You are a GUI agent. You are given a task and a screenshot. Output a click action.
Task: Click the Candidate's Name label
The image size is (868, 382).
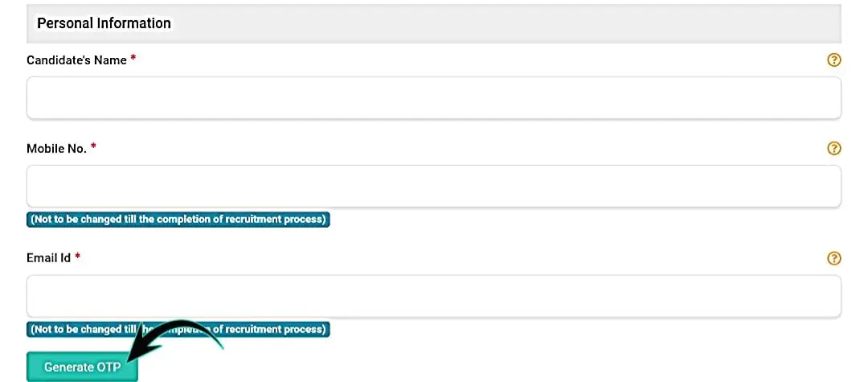(76, 60)
